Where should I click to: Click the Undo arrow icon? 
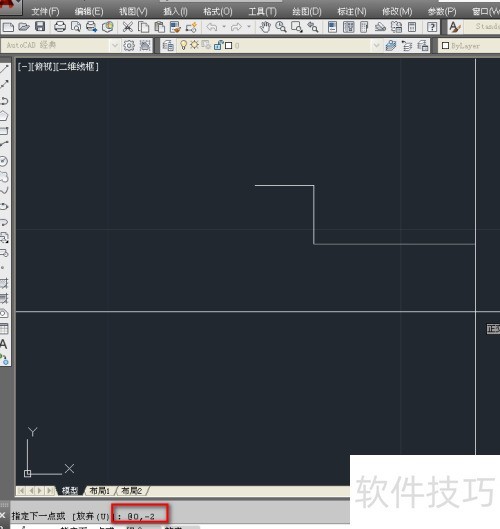pyautogui.click(x=212, y=27)
